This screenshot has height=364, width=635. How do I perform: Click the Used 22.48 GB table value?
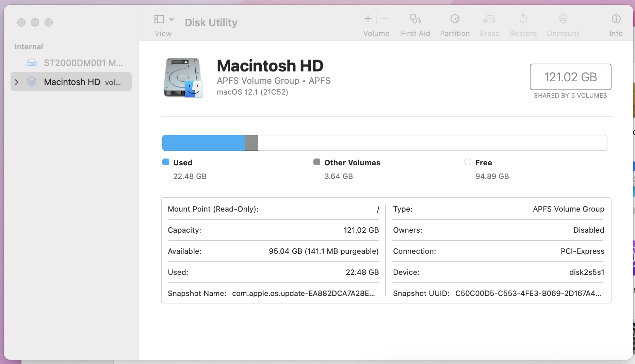coord(362,272)
